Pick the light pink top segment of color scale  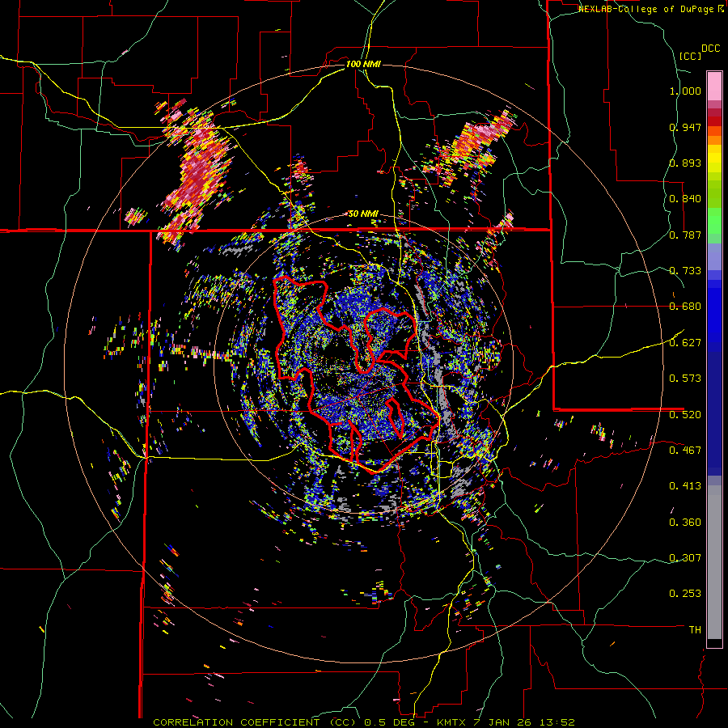714,87
